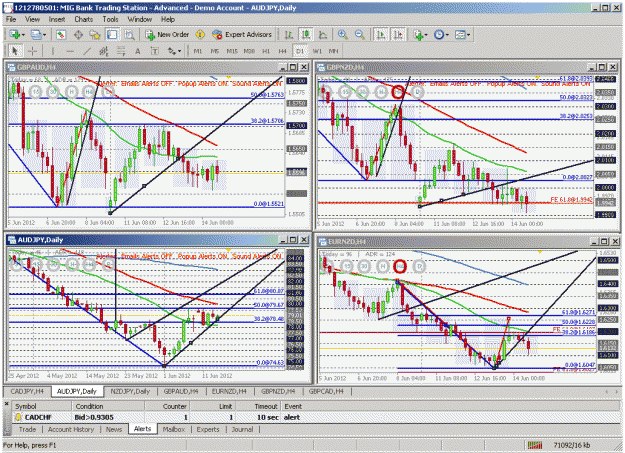625x453 pixels.
Task: Switch timeframe to H1
Action: (x=266, y=51)
